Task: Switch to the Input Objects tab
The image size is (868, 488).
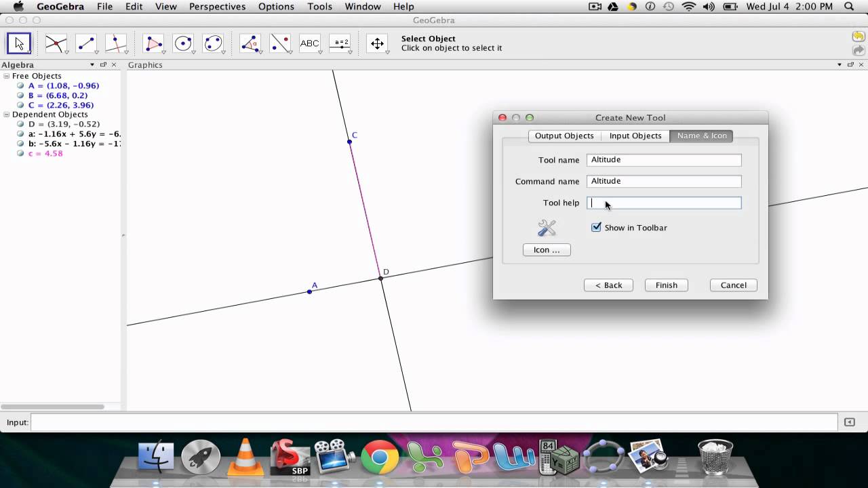Action: coord(635,136)
